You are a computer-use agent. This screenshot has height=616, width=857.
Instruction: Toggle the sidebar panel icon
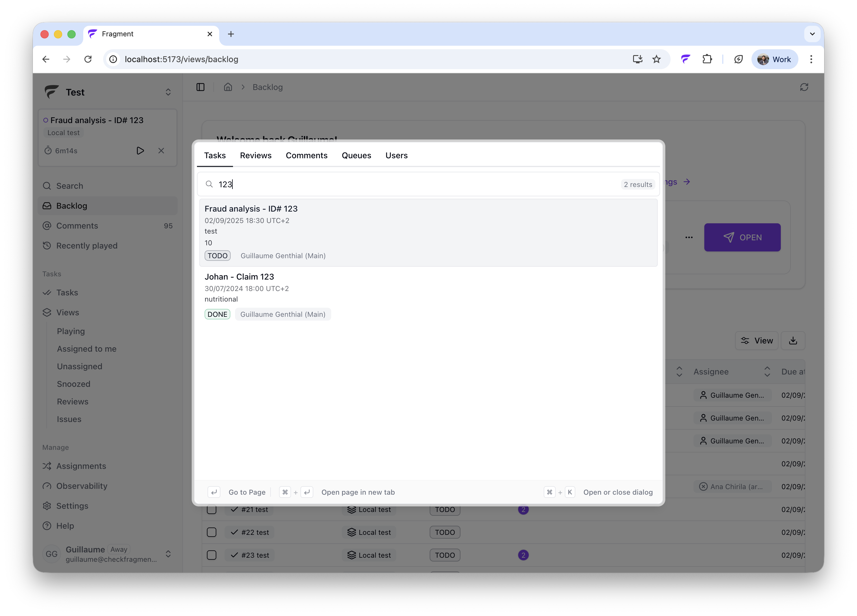pyautogui.click(x=201, y=87)
